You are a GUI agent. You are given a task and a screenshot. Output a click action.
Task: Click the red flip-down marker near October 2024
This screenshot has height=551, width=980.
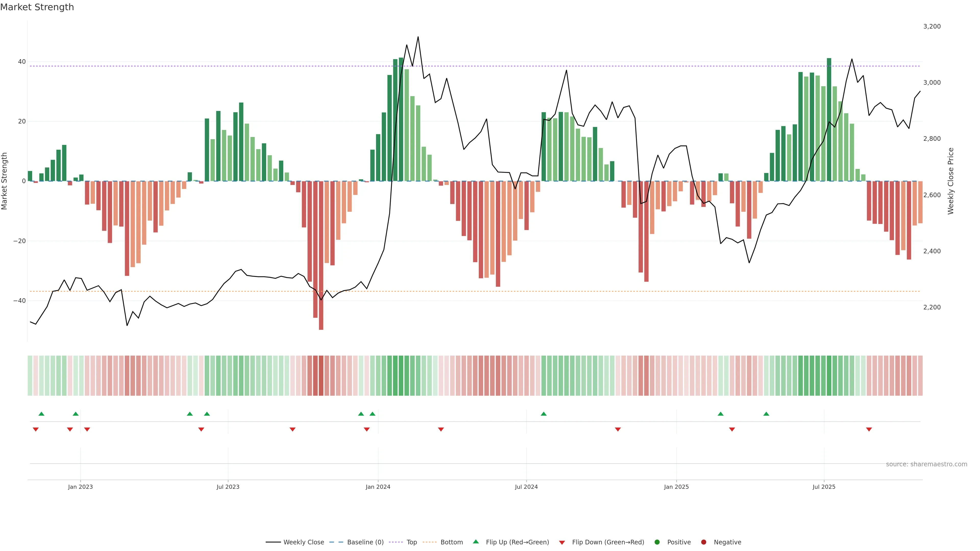(x=618, y=429)
